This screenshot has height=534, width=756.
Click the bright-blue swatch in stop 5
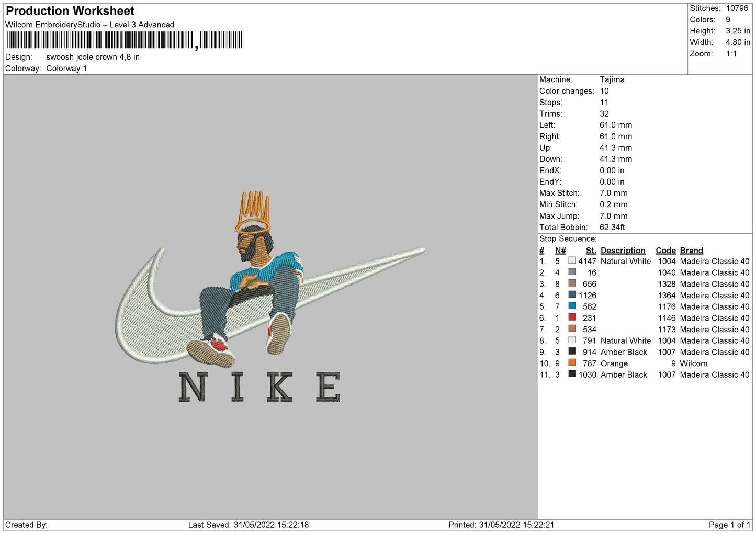click(572, 306)
